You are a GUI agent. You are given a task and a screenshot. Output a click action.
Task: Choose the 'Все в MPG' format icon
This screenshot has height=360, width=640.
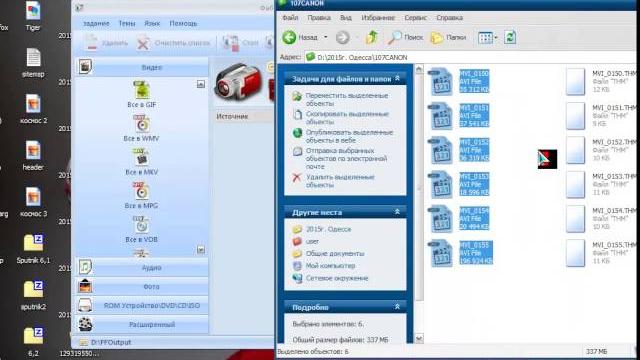point(142,191)
